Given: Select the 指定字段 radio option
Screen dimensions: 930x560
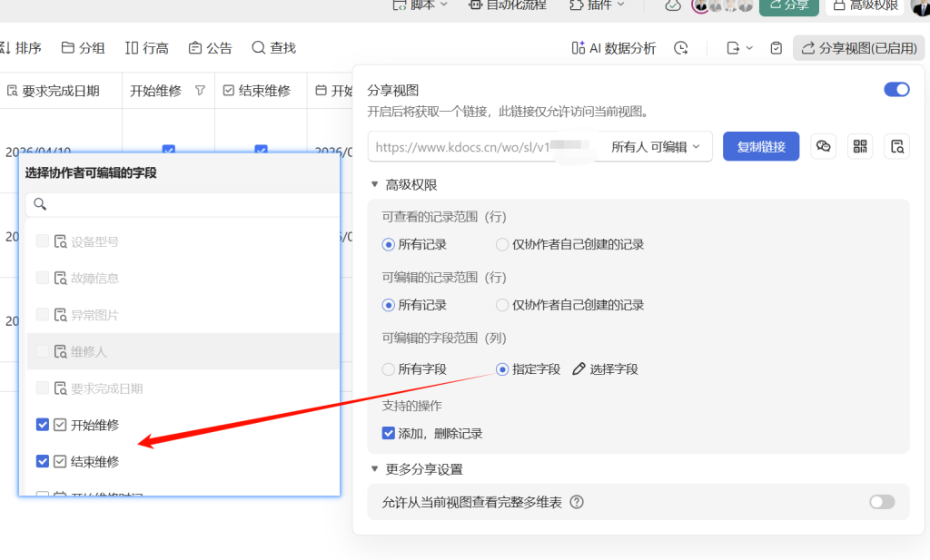Looking at the screenshot, I should (x=502, y=369).
